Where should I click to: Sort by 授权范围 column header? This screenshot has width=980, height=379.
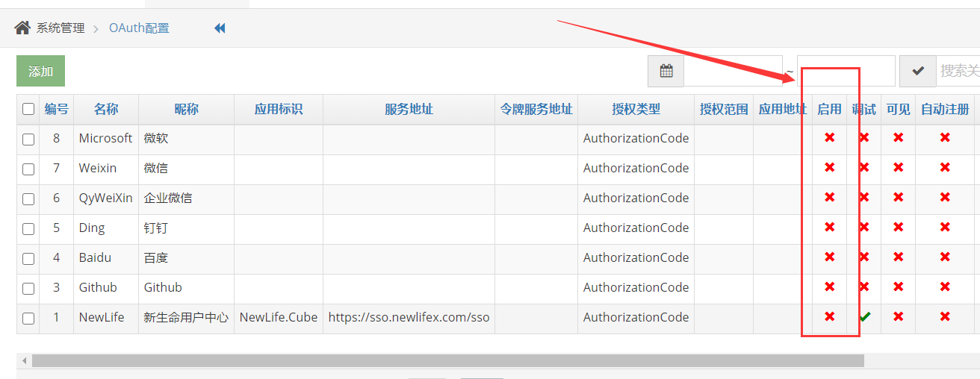click(x=724, y=109)
